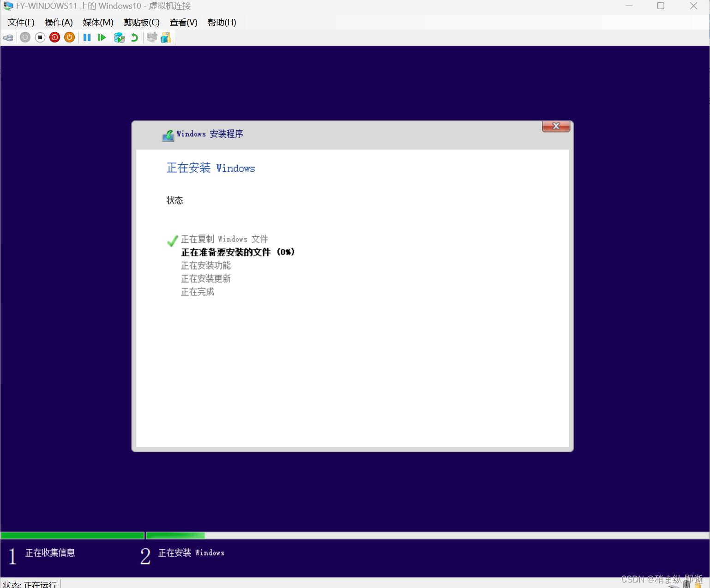This screenshot has width=710, height=588.
Task: Reset the virtual machine
Action: (102, 37)
